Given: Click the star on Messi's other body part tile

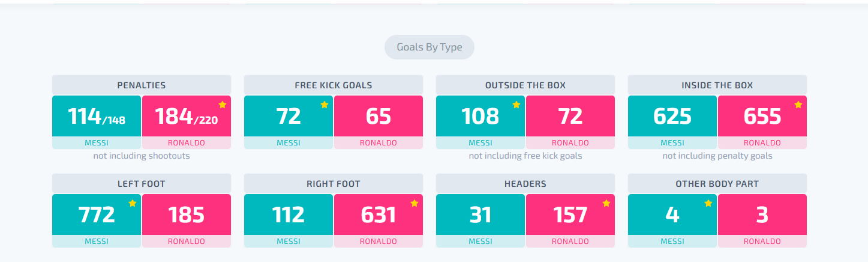Looking at the screenshot, I should click(x=708, y=203).
